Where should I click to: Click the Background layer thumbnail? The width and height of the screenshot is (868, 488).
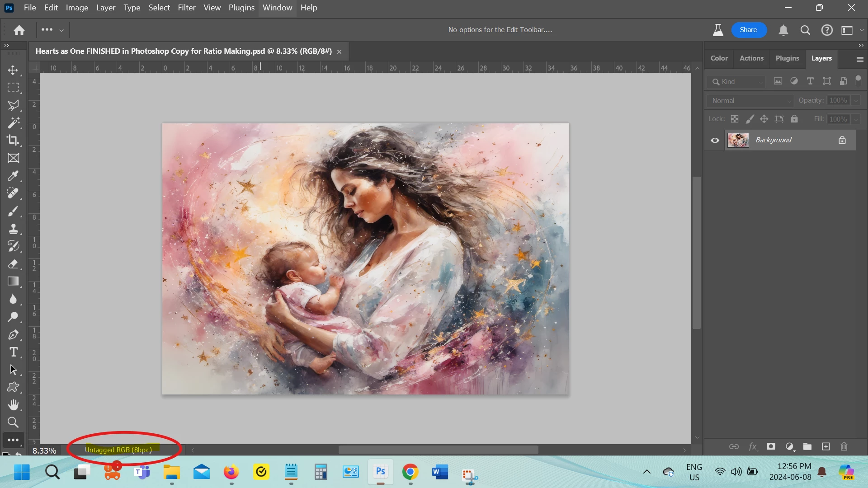tap(738, 140)
